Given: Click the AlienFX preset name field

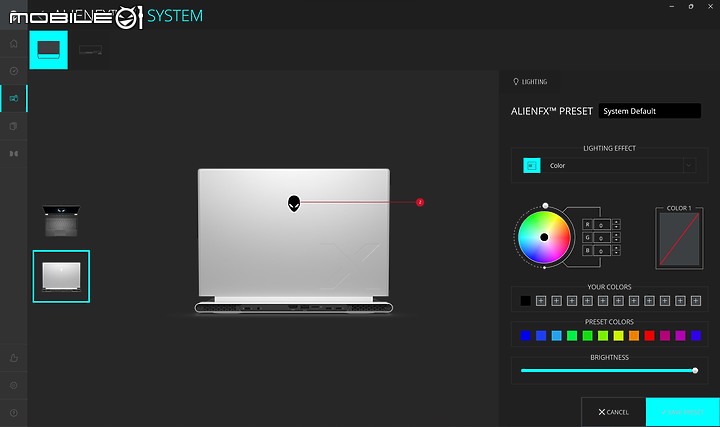Looking at the screenshot, I should 650,111.
